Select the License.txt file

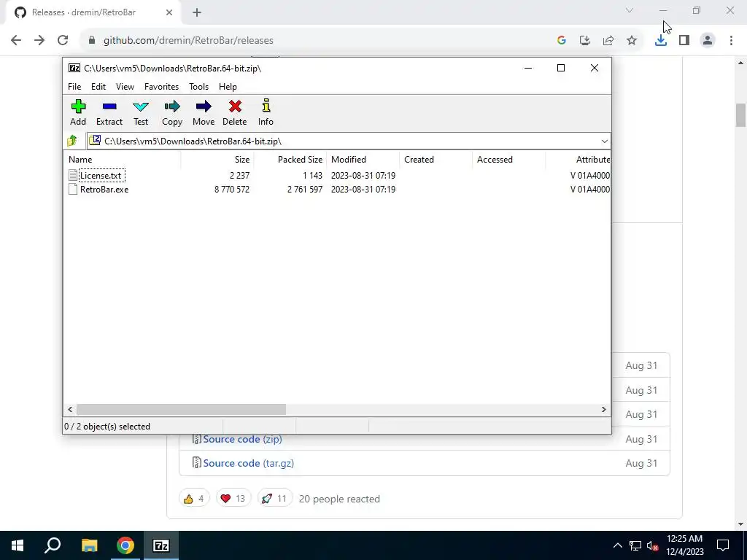[101, 175]
